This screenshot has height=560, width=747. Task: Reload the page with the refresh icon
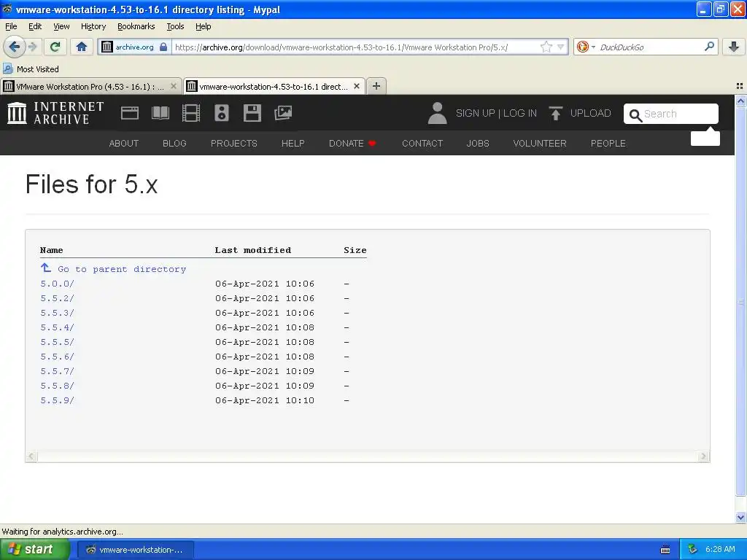(x=55, y=47)
